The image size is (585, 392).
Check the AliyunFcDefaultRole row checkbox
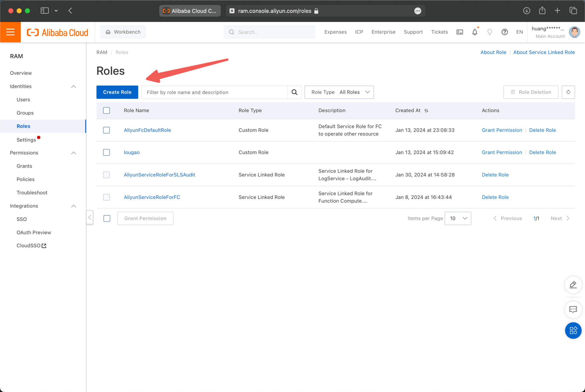[107, 130]
